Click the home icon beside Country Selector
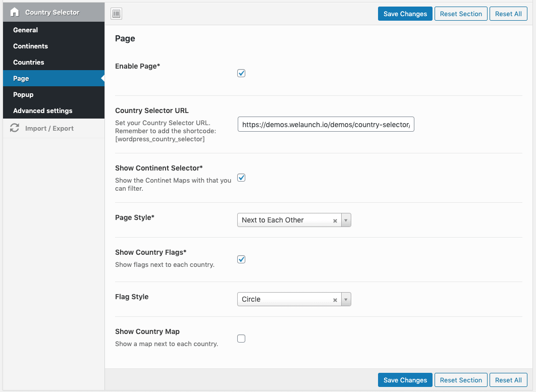 tap(14, 12)
